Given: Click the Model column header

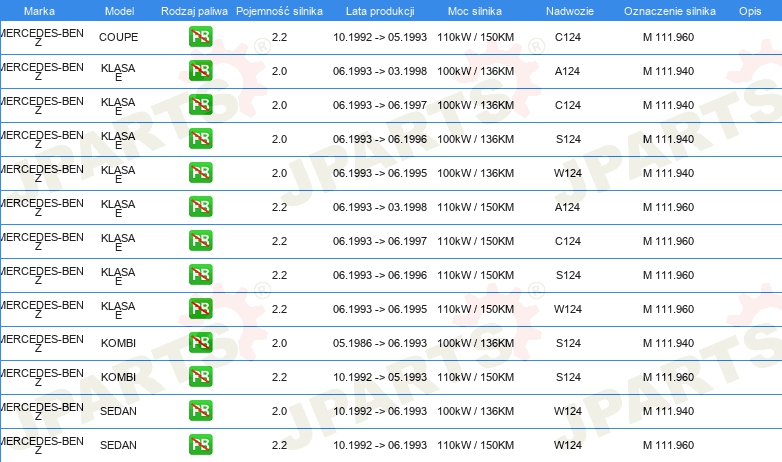Looking at the screenshot, I should (x=119, y=11).
